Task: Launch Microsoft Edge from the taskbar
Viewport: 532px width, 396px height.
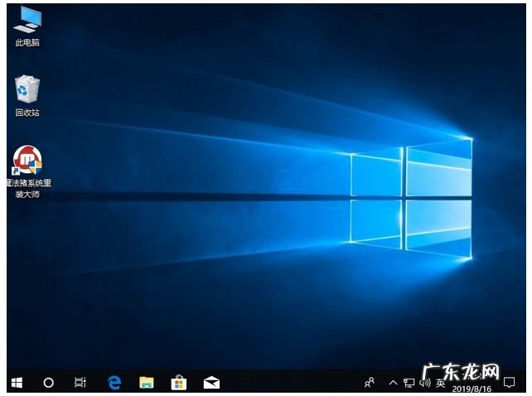Action: (114, 382)
